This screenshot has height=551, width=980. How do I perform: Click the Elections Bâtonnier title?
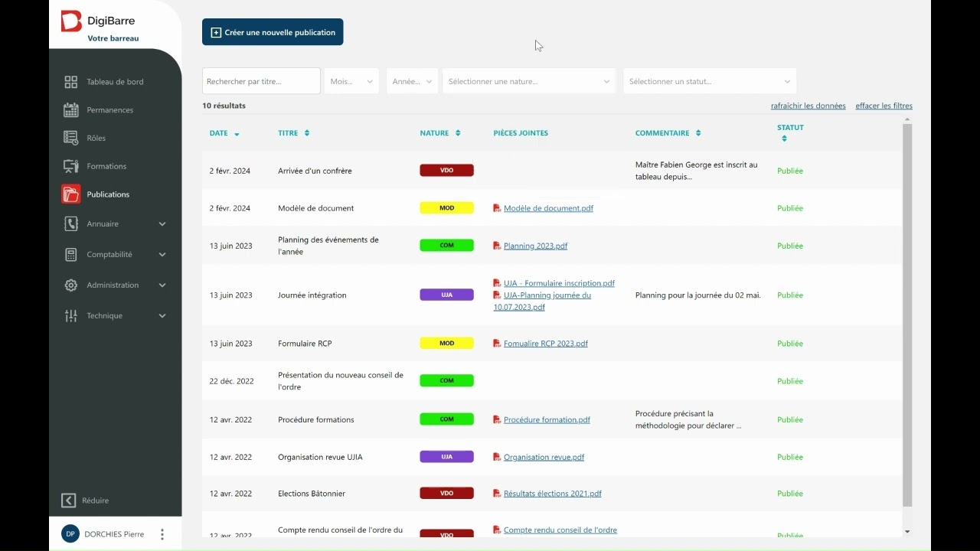point(312,494)
